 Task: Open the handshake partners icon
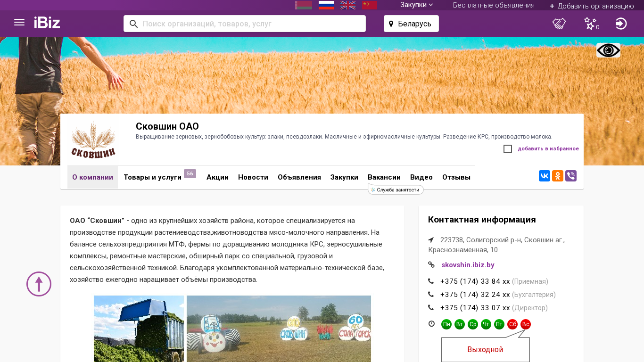(559, 24)
